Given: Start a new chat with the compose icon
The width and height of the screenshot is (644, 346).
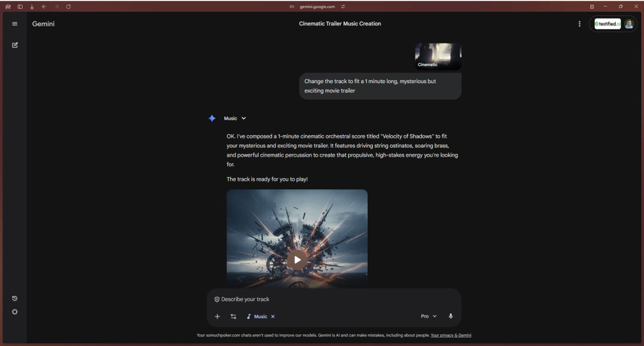Looking at the screenshot, I should [x=15, y=45].
